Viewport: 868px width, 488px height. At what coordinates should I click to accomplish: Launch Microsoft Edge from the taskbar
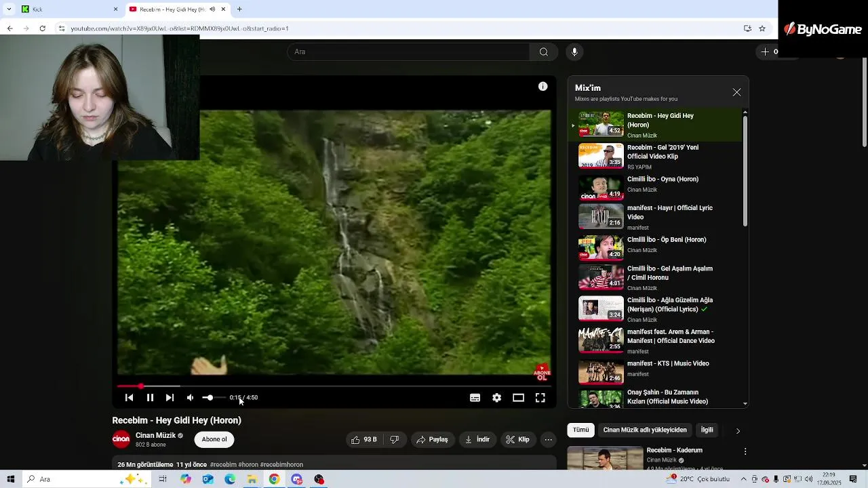coord(230,479)
